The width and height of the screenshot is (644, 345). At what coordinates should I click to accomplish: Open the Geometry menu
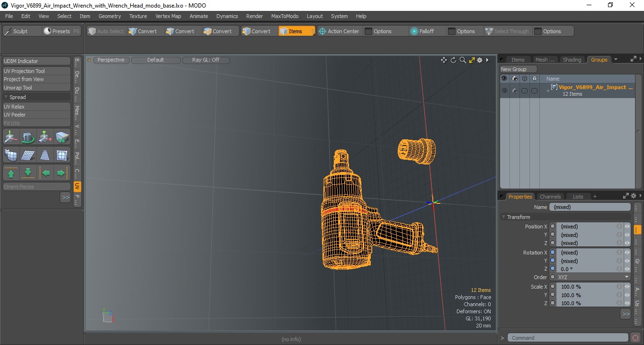(109, 16)
